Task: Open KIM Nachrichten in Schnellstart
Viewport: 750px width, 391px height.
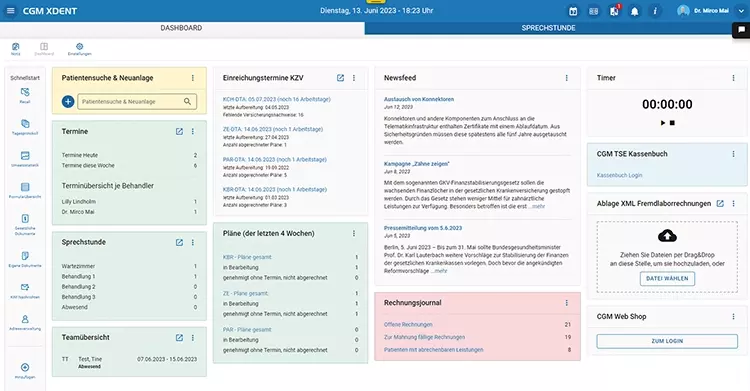Action: click(25, 291)
